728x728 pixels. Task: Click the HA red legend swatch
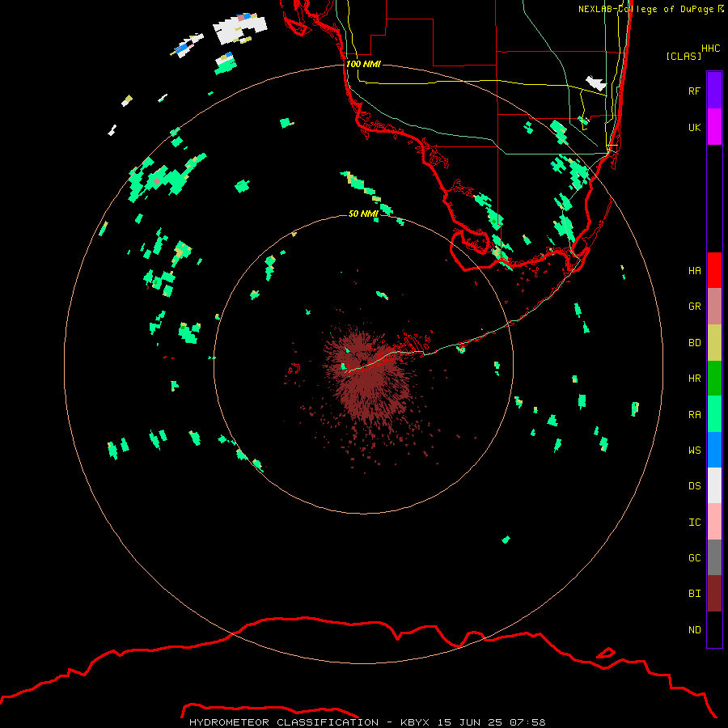click(714, 270)
